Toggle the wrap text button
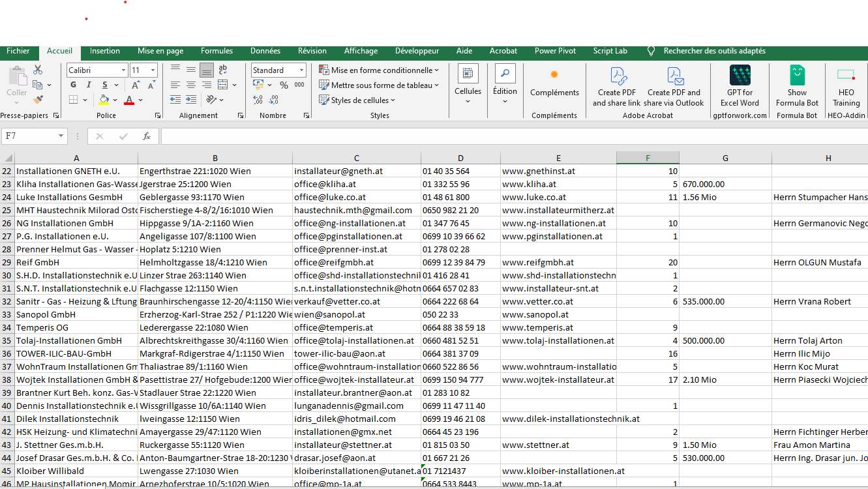868x489 pixels. (222, 70)
